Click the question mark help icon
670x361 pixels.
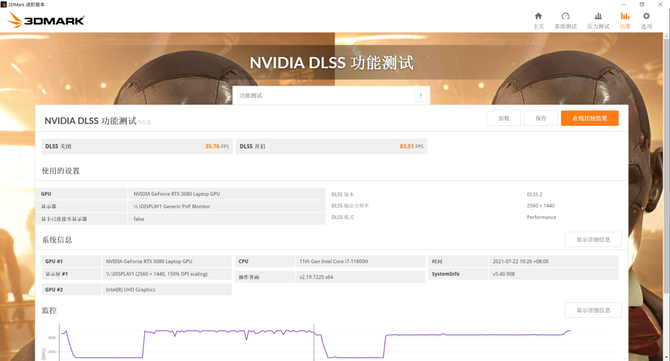420,96
